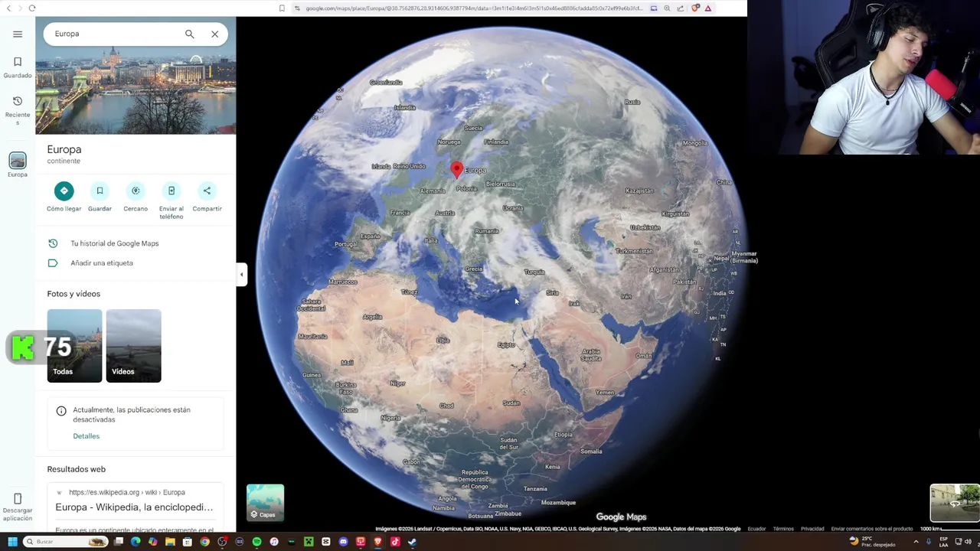Click the browser zoom magnifier icon

coord(667,8)
